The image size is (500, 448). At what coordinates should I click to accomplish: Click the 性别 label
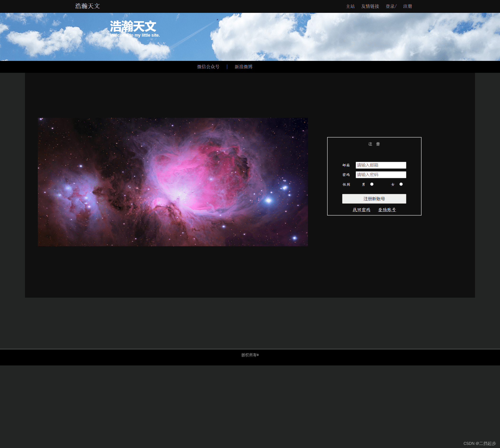(346, 184)
